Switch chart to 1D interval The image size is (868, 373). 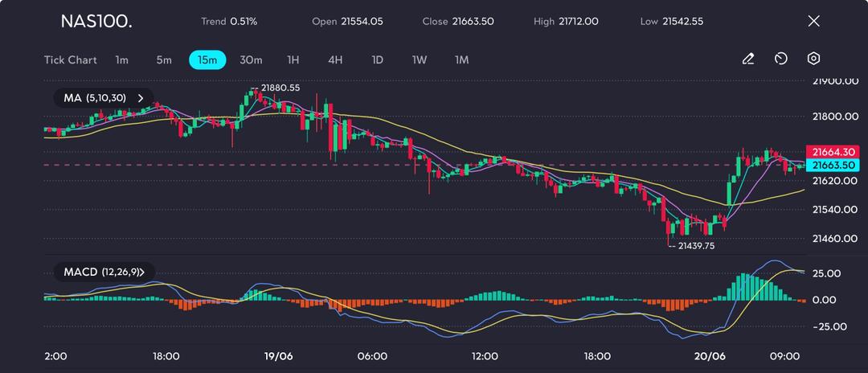377,60
